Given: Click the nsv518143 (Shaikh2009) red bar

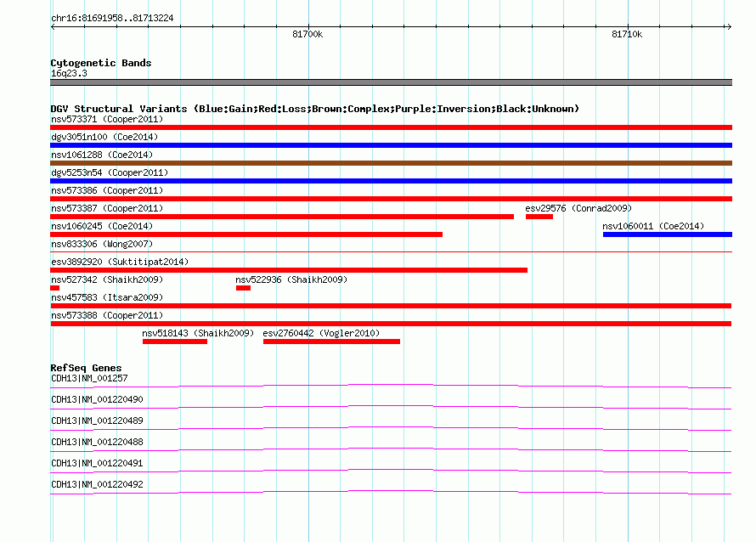Looking at the screenshot, I should [x=174, y=342].
